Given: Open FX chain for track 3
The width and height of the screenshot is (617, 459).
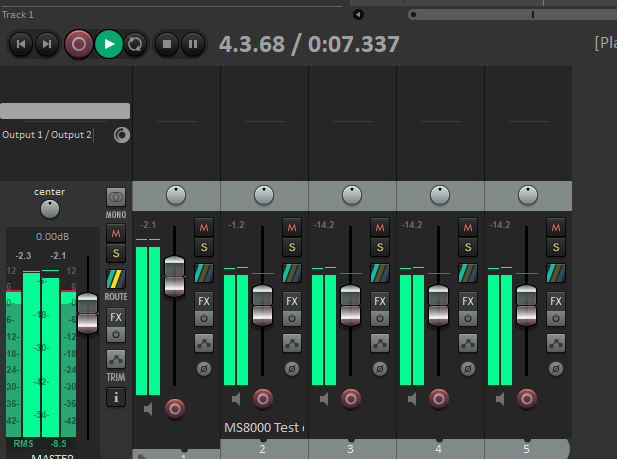Looking at the screenshot, I should (x=380, y=300).
